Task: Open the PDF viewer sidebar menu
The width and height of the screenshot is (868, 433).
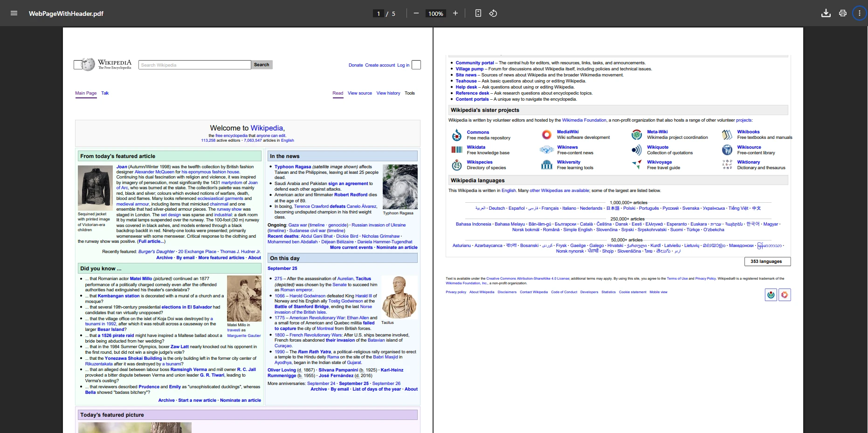Action: point(14,13)
